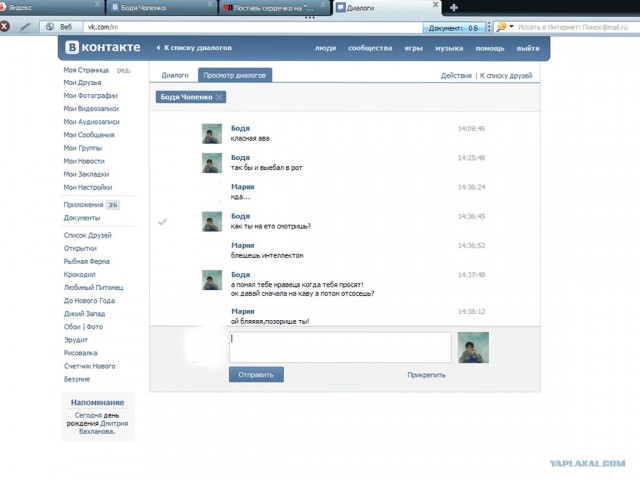Click the Веб globe icon
This screenshot has width=640, height=480.
50,27
